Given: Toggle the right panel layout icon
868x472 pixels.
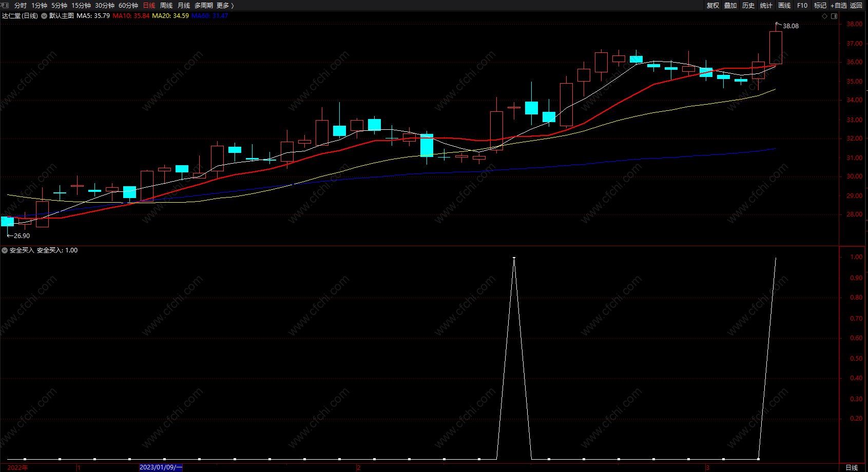Looking at the screenshot, I should coord(834,16).
